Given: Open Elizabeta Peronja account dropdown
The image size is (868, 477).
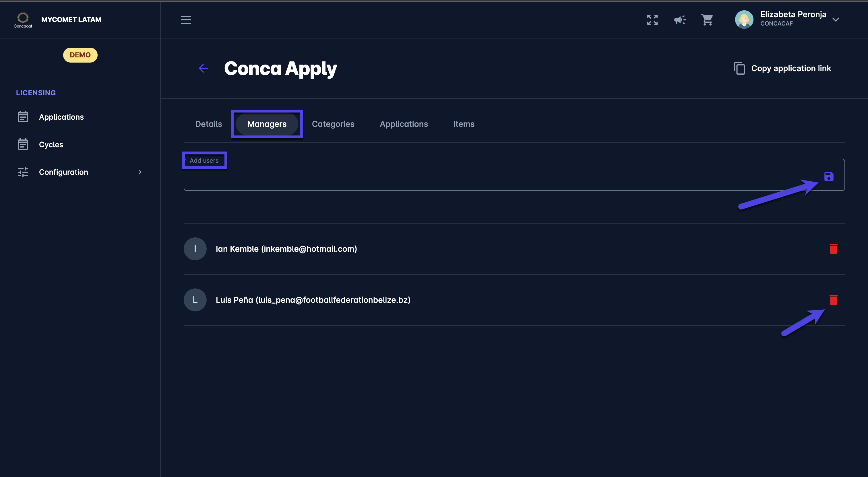Looking at the screenshot, I should [836, 20].
